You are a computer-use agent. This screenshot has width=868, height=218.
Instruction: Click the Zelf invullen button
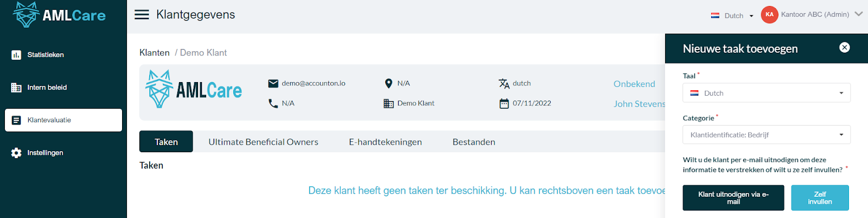820,198
